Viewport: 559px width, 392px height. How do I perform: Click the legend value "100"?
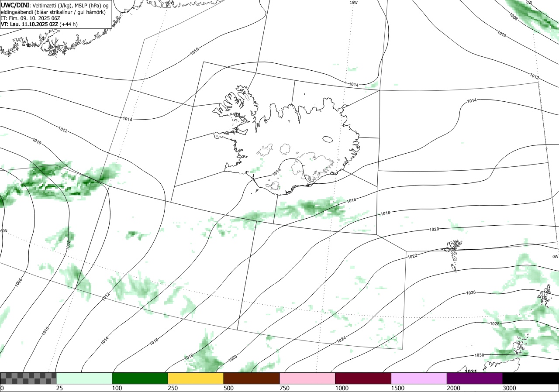point(117,388)
